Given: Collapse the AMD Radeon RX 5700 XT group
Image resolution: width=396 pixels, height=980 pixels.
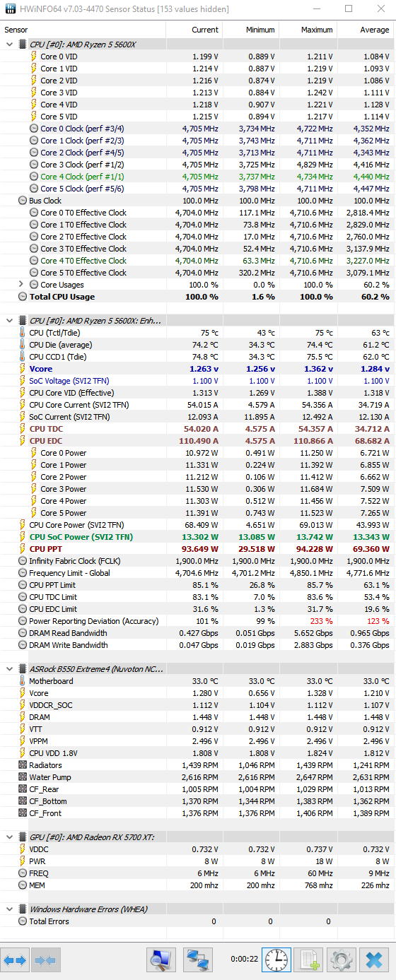Looking at the screenshot, I should point(9,837).
